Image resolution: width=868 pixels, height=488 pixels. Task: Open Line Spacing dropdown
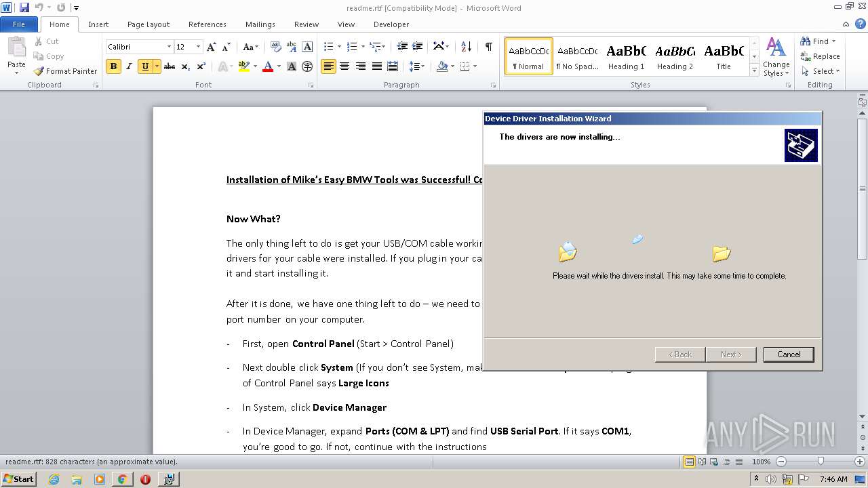pos(417,66)
